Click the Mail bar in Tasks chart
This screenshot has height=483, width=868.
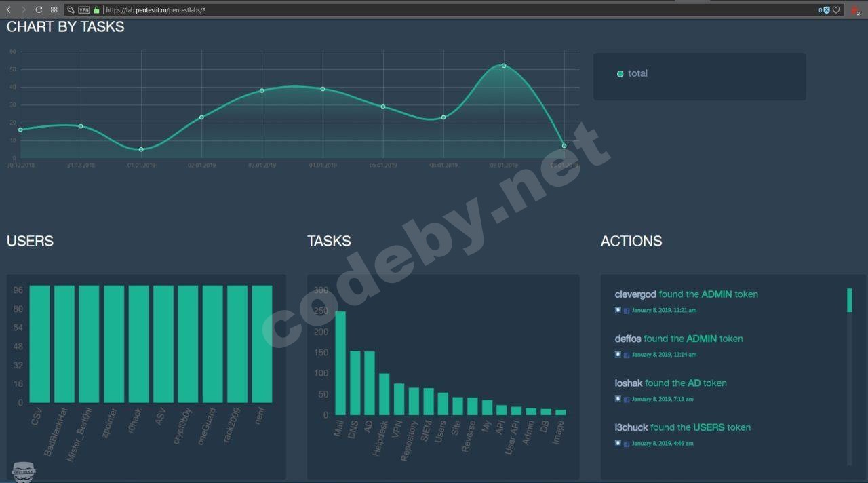pyautogui.click(x=340, y=363)
